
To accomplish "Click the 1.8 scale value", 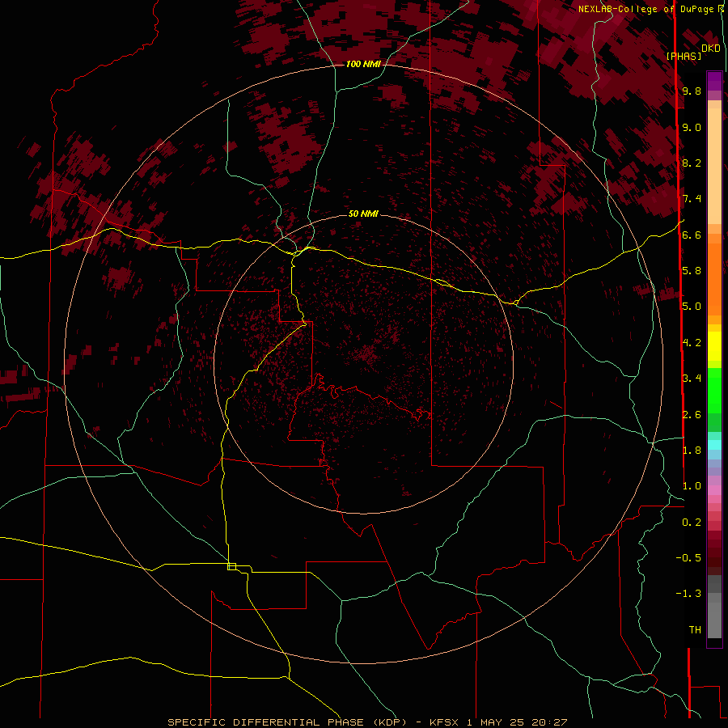I will 692,451.
